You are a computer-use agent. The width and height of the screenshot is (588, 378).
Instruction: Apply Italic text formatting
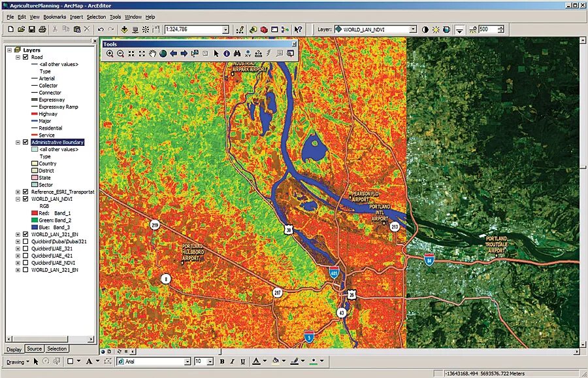pos(233,362)
